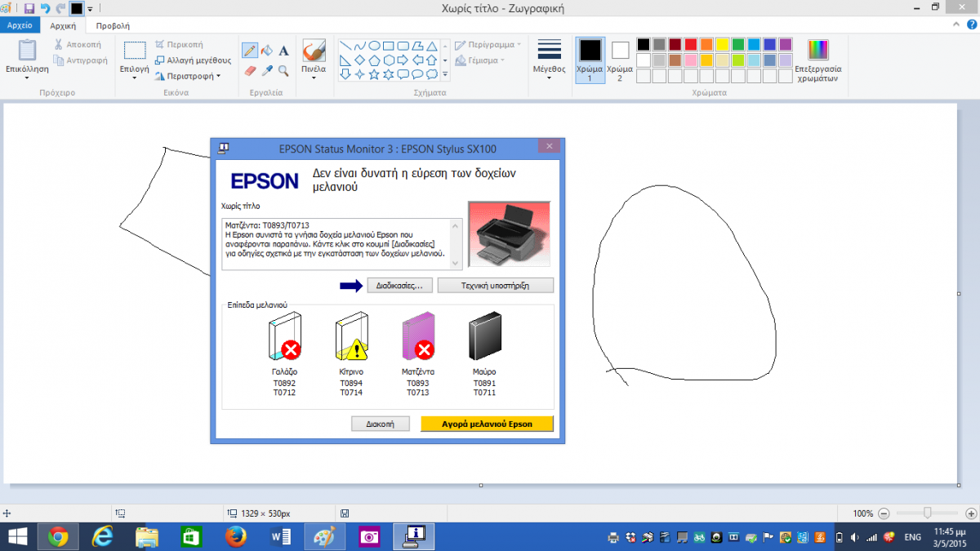Click the printer image in Epson dialog
The width and height of the screenshot is (980, 551).
point(509,234)
